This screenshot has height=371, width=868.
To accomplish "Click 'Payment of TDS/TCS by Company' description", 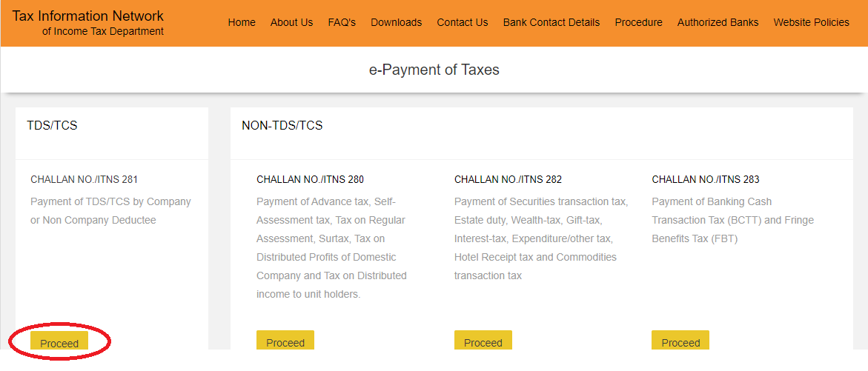I will click(110, 210).
